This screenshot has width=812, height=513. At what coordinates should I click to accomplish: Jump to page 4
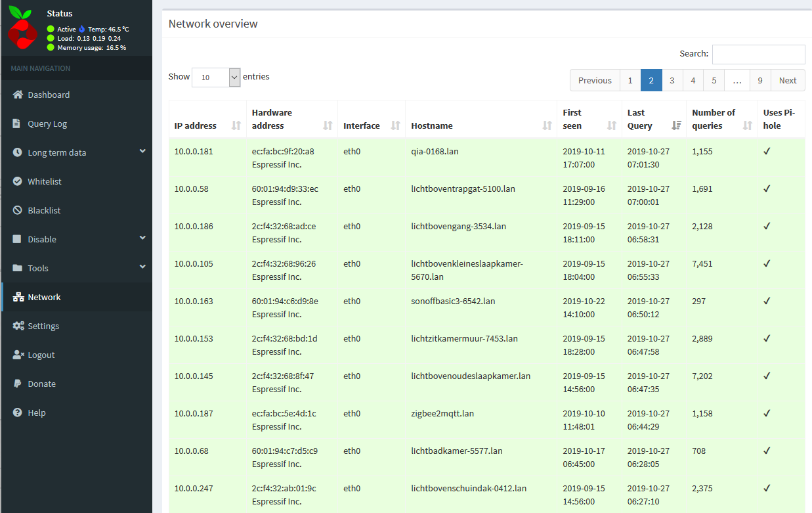tap(693, 80)
